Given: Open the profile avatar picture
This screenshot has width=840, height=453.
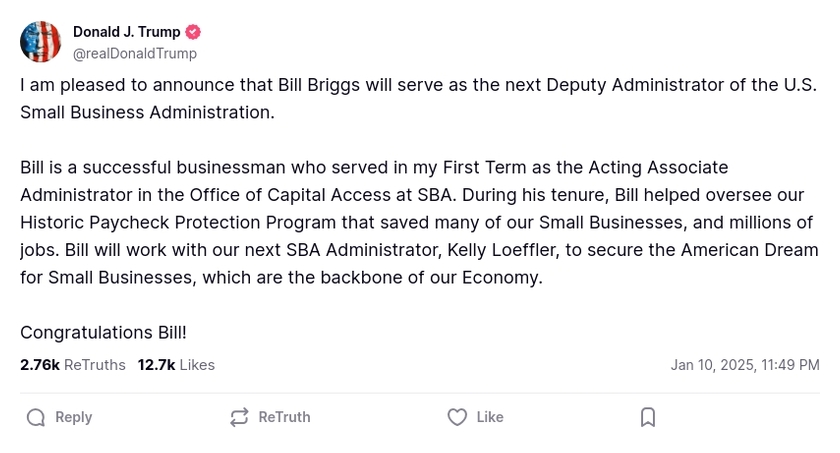Looking at the screenshot, I should (41, 42).
